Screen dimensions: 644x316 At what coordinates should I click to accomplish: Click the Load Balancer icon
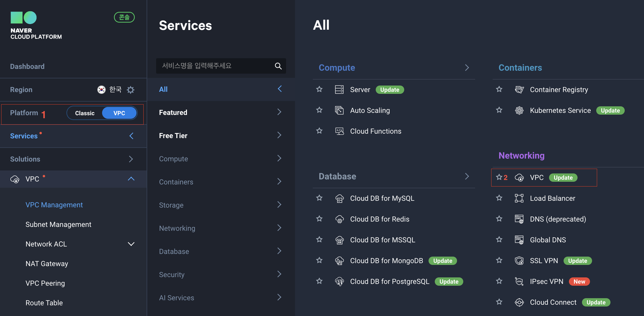click(519, 198)
